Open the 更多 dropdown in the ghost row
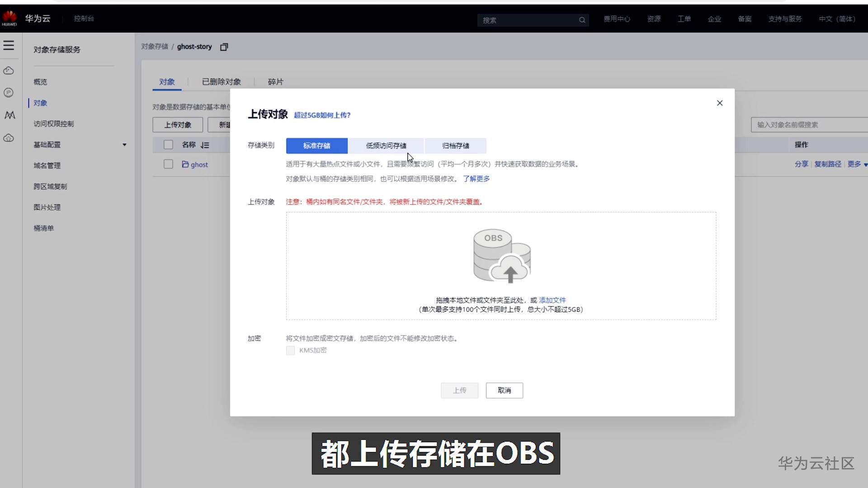The height and width of the screenshot is (488, 868). pos(854,164)
